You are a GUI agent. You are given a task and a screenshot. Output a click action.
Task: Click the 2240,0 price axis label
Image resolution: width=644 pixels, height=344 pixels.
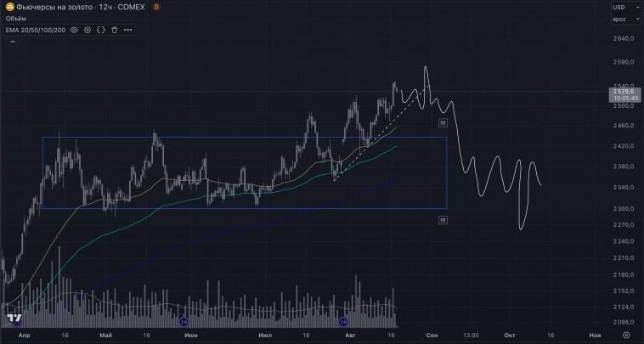click(624, 241)
